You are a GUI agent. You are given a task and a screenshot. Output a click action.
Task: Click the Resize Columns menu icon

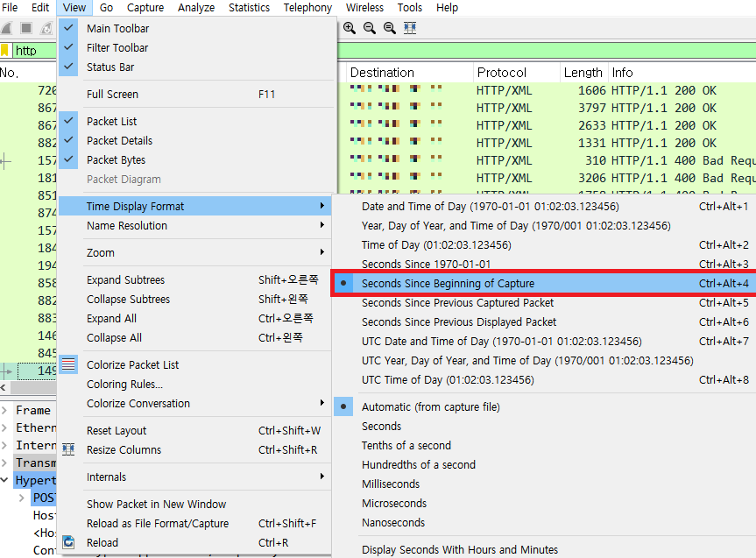(x=68, y=449)
